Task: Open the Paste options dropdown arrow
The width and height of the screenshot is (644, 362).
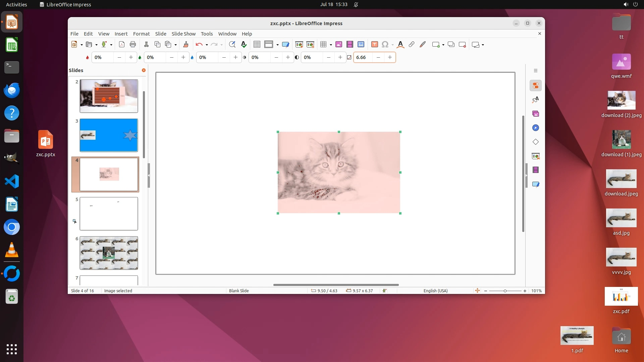Action: click(x=175, y=45)
